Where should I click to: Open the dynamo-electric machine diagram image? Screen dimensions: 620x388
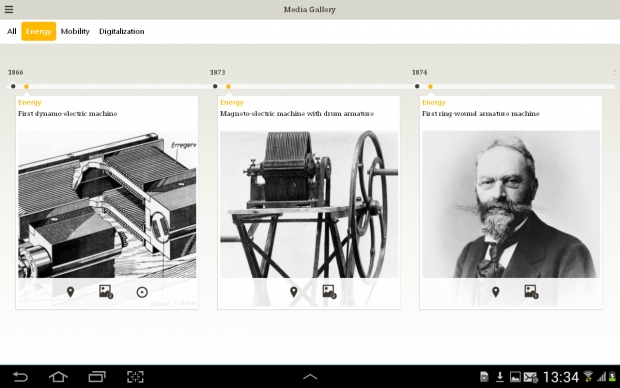[107, 204]
